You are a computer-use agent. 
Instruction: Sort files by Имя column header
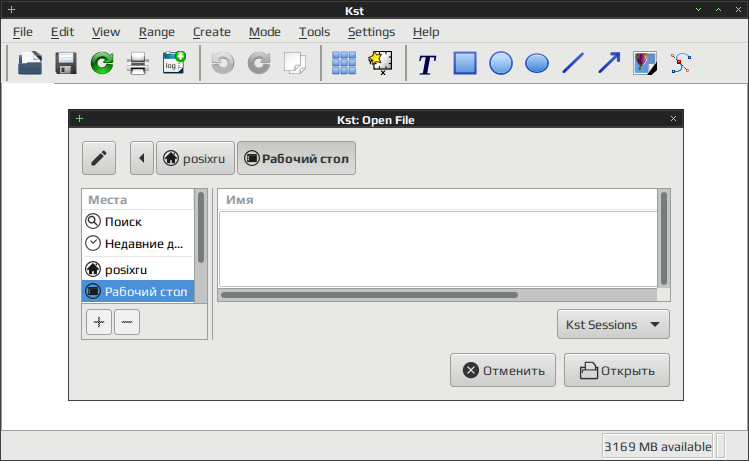438,200
